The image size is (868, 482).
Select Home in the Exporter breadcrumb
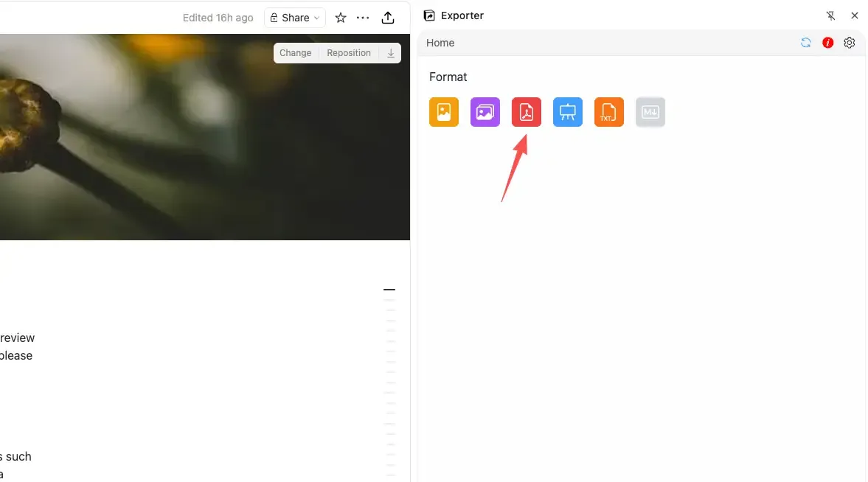pos(440,42)
